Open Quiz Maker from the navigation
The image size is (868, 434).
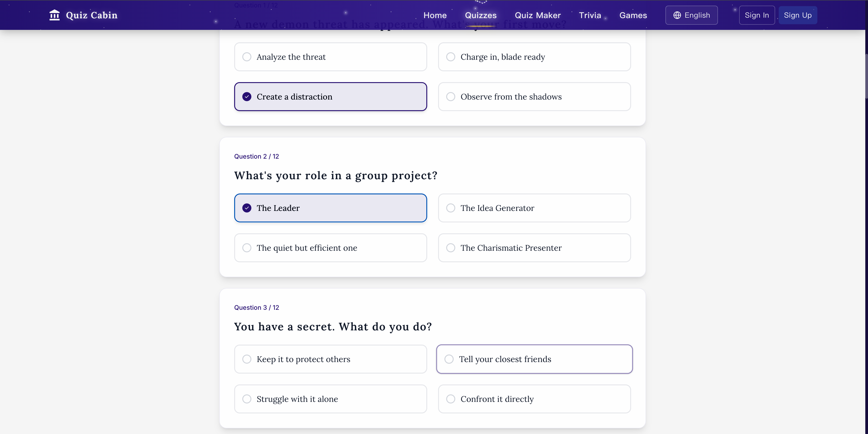(x=538, y=15)
